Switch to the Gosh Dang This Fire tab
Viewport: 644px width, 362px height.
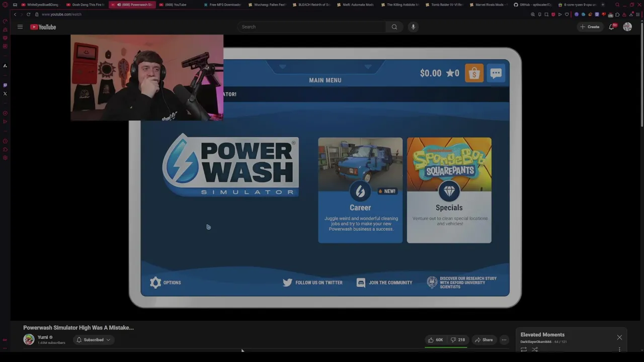point(86,5)
